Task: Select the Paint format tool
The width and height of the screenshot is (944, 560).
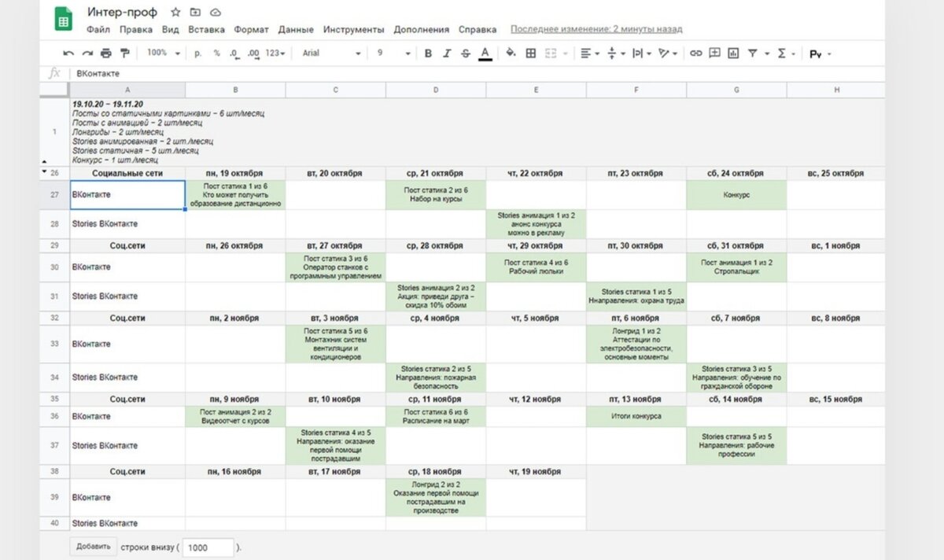Action: coord(124,53)
